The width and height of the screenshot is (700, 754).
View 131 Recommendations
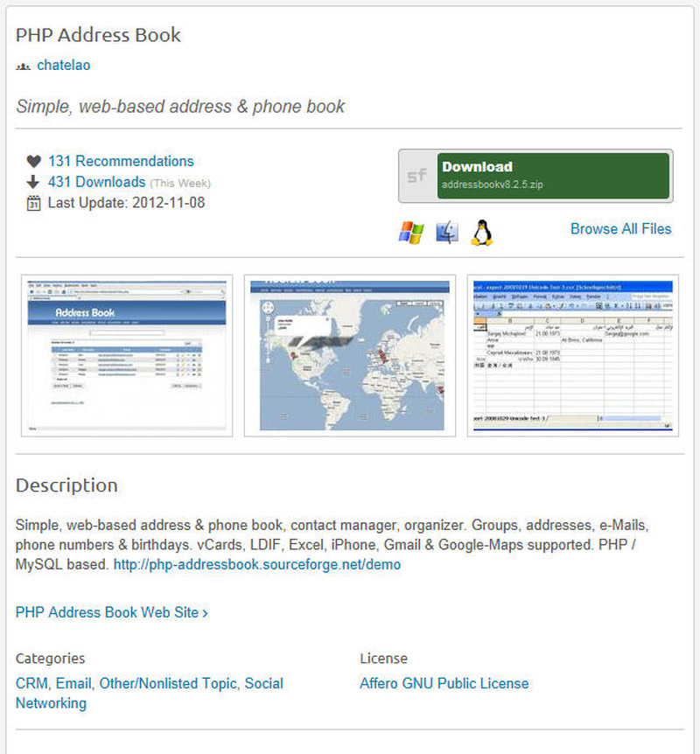pos(121,161)
